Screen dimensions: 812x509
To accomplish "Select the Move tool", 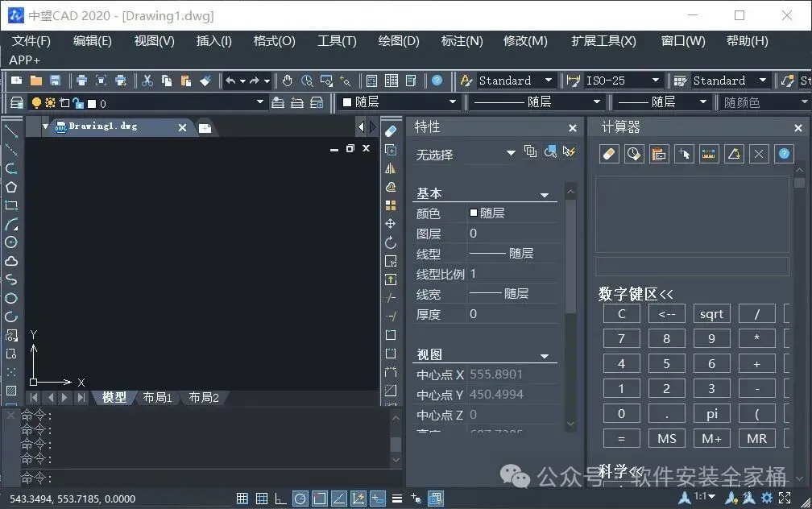I will (x=391, y=223).
